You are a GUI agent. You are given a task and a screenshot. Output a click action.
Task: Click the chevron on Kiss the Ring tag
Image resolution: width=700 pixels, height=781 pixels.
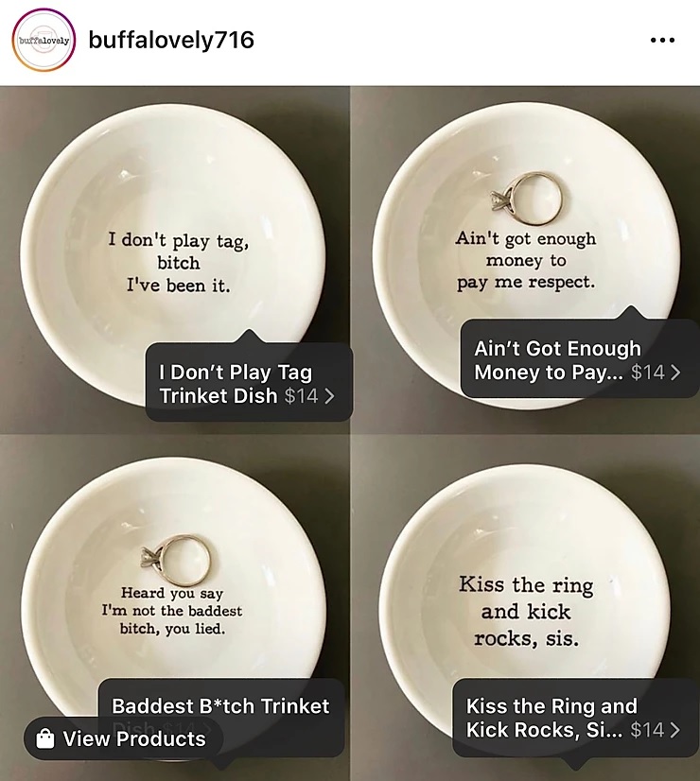tap(674, 730)
